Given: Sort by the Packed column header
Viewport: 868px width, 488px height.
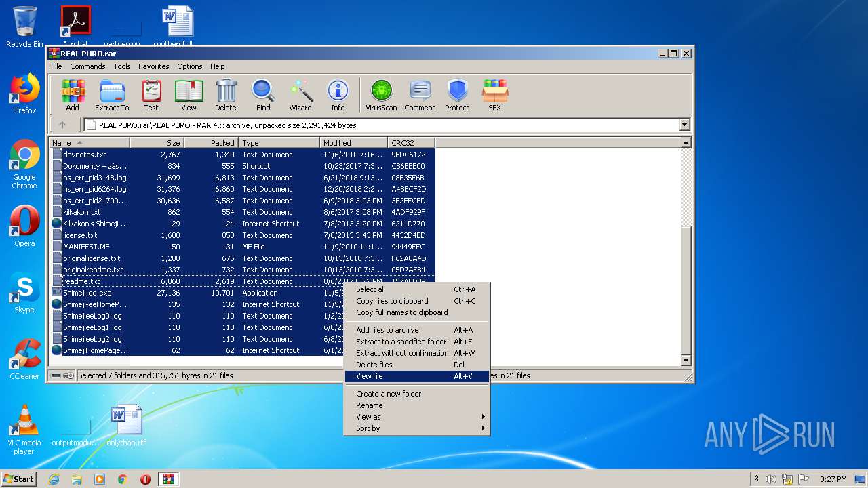Looking at the screenshot, I should pos(211,142).
